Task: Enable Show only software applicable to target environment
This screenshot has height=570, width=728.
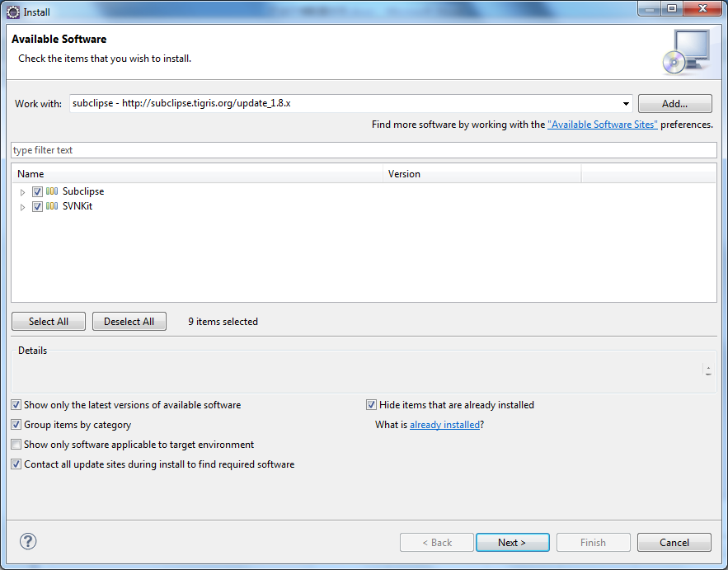Action: 16,445
